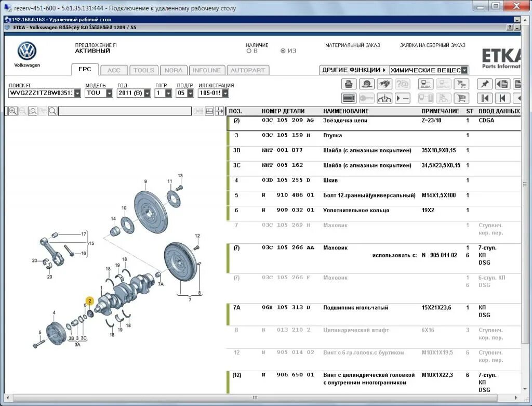Click the scales information icon
The height and width of the screenshot is (406, 532).
[384, 98]
